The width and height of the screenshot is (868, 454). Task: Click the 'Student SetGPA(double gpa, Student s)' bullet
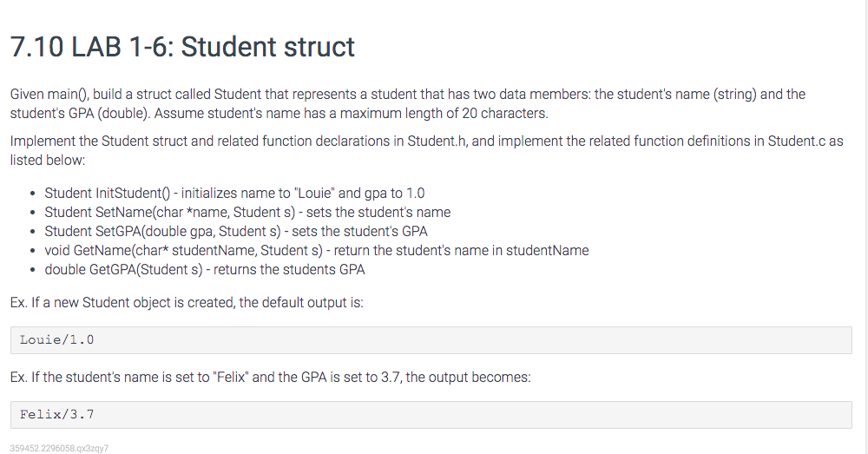tap(236, 231)
